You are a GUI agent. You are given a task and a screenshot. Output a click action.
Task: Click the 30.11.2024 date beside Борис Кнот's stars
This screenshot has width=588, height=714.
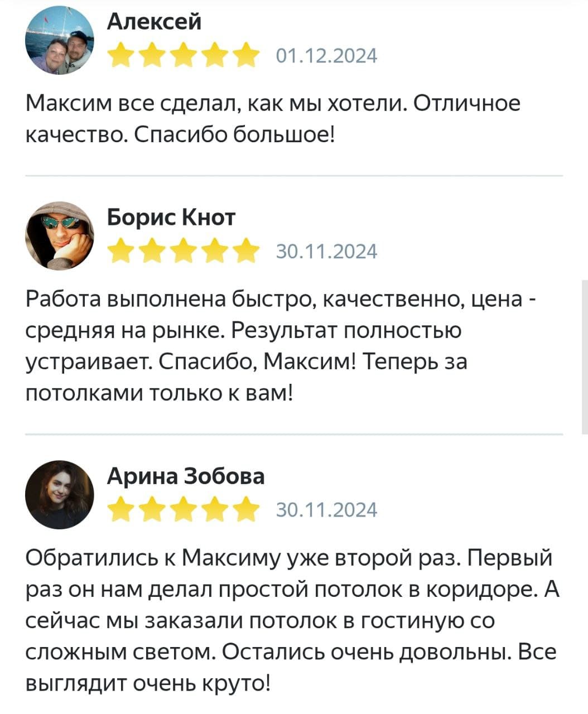327,252
